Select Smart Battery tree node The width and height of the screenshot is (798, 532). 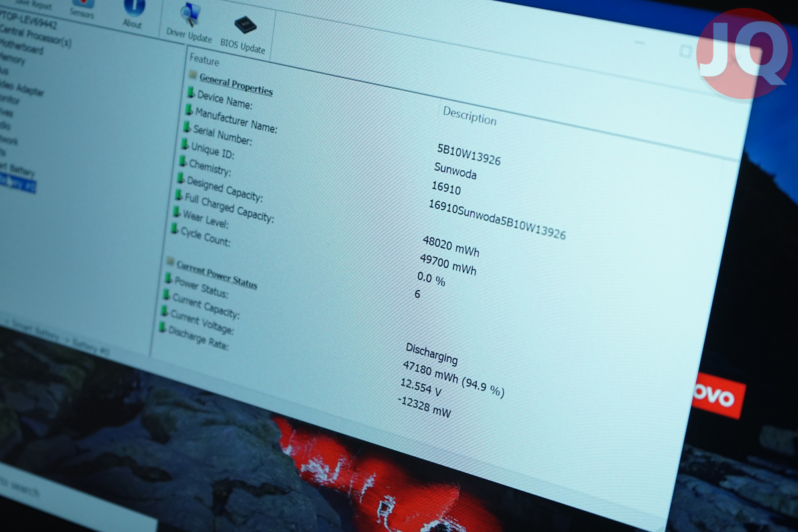pyautogui.click(x=17, y=170)
